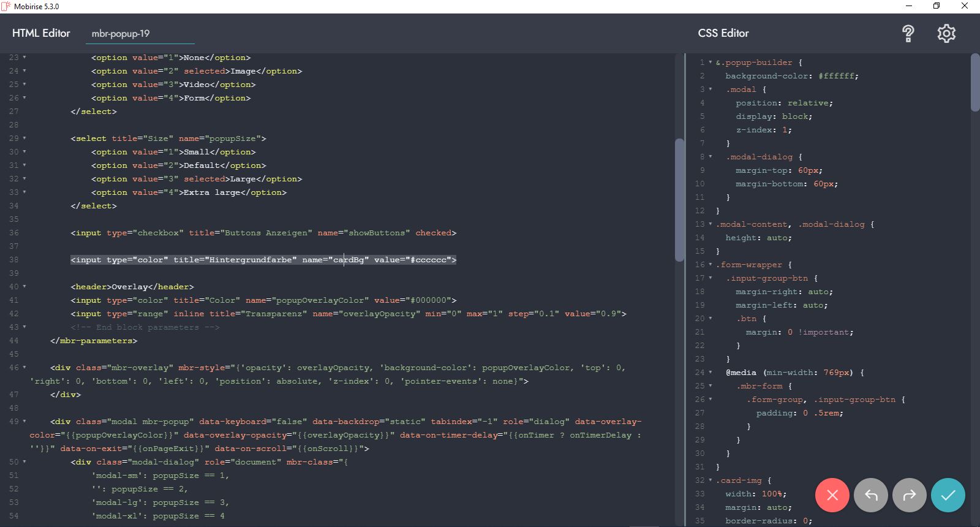
Task: Fold the @media block at CSS line 24
Action: [710, 373]
